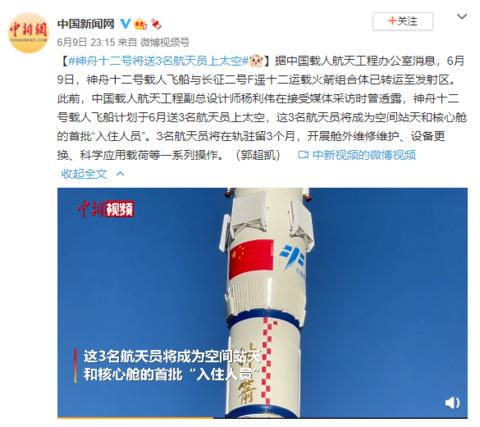The height and width of the screenshot is (427, 480).
Task: Open the 中新视频的微博视频 link
Action: [364, 155]
